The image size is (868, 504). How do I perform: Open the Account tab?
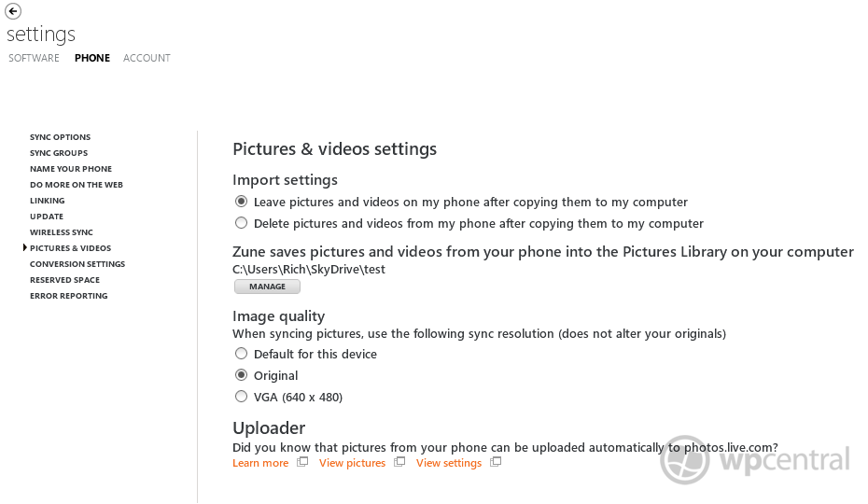pyautogui.click(x=147, y=58)
